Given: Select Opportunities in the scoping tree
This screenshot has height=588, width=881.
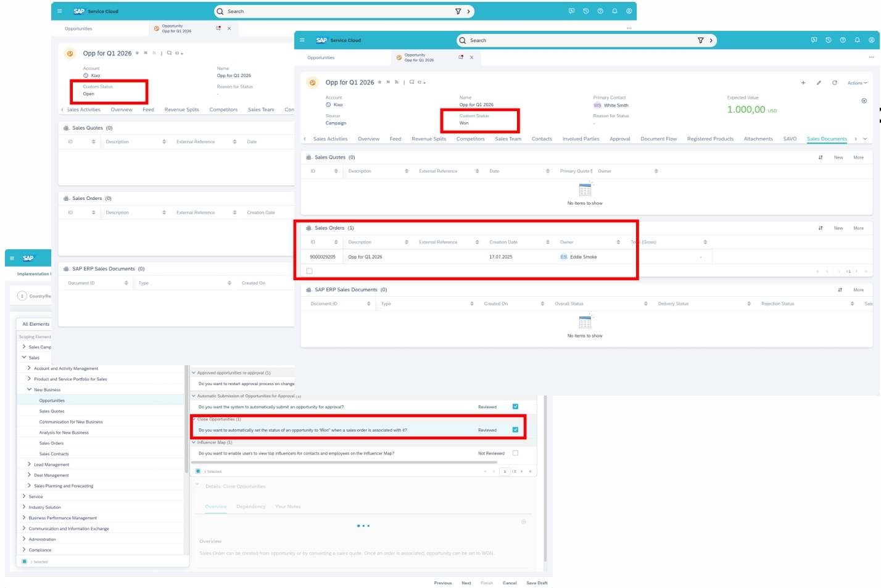Looking at the screenshot, I should coord(52,400).
